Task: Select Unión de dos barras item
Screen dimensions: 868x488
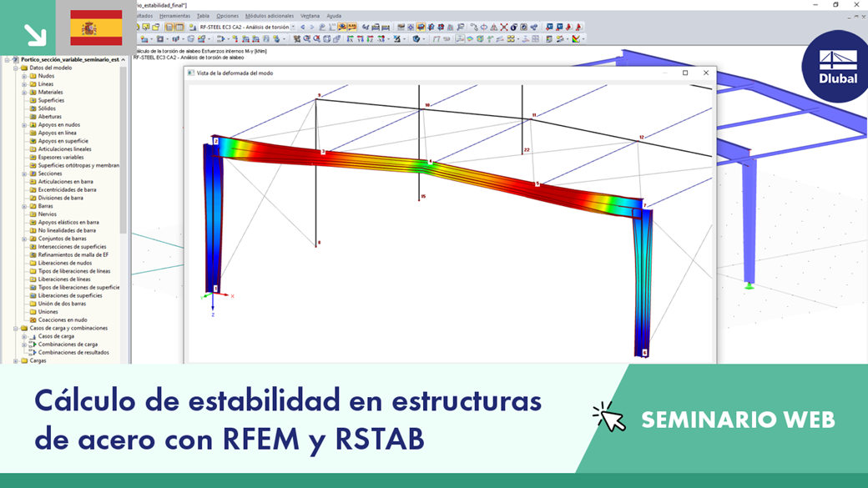Action: [x=62, y=304]
